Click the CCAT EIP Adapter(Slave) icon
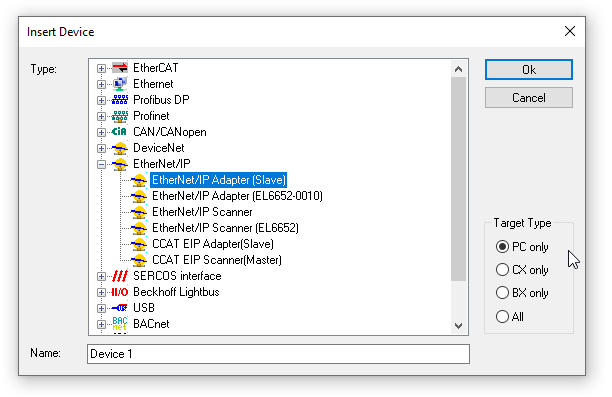Viewport: 612px width, 397px height. click(139, 244)
